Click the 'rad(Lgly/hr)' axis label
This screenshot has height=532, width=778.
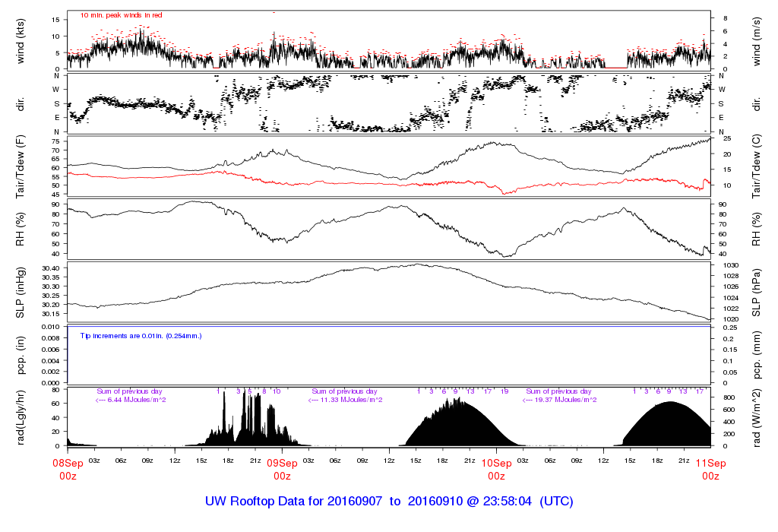tap(21, 417)
